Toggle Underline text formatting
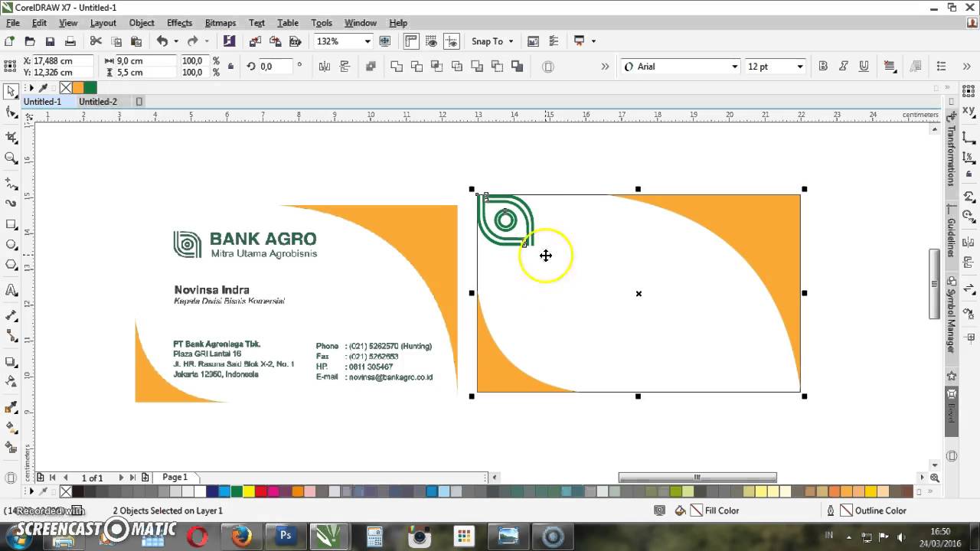Image resolution: width=980 pixels, height=551 pixels. [x=863, y=67]
